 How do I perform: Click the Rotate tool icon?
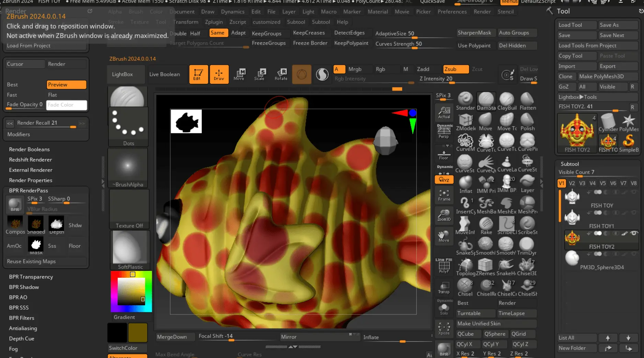(x=281, y=74)
